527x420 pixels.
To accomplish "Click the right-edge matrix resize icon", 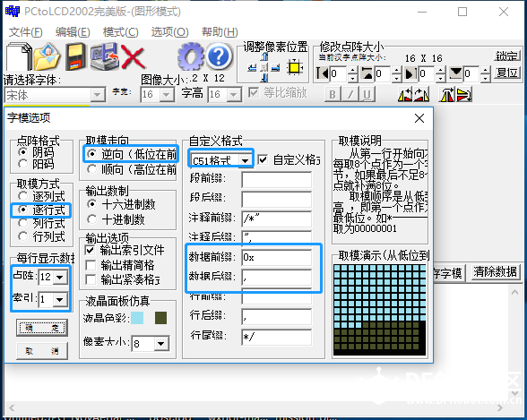I will 411,73.
